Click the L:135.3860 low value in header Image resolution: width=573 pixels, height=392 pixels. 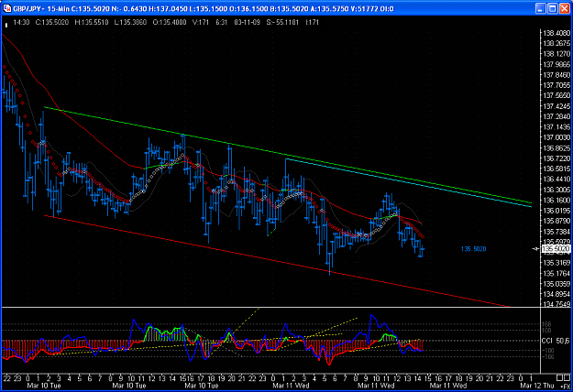tap(130, 22)
